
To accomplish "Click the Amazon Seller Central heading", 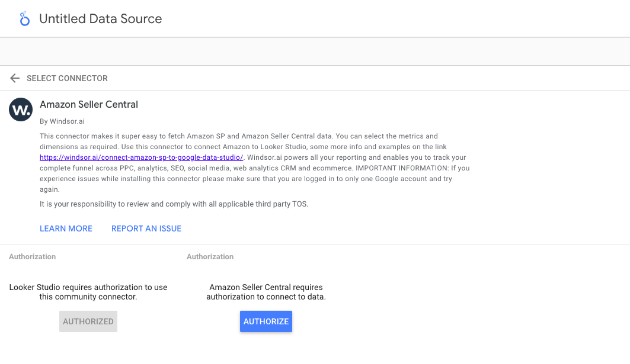I will pos(89,104).
